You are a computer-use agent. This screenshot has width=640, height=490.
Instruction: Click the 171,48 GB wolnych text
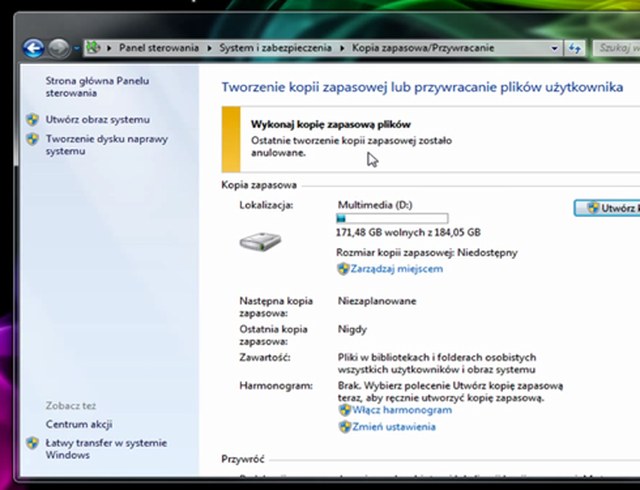coord(408,232)
